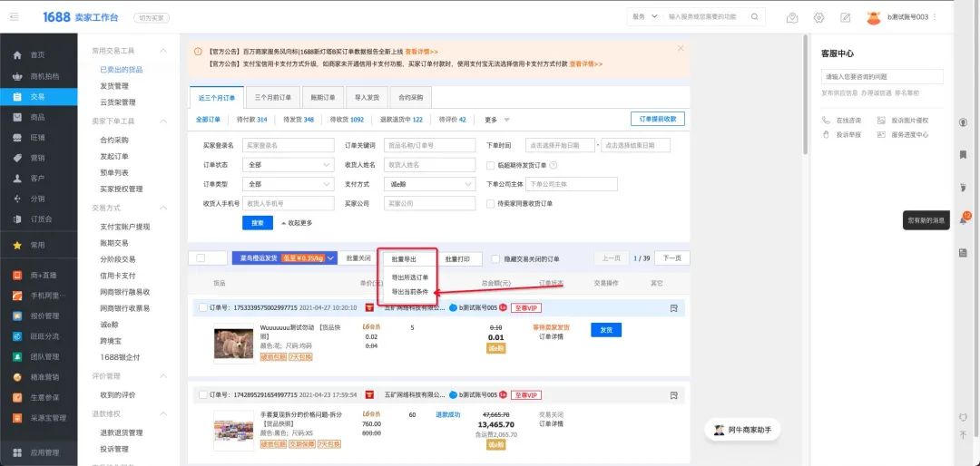The height and width of the screenshot is (466, 980).
Task: Click magnifier icon in top search box
Action: coord(754,17)
